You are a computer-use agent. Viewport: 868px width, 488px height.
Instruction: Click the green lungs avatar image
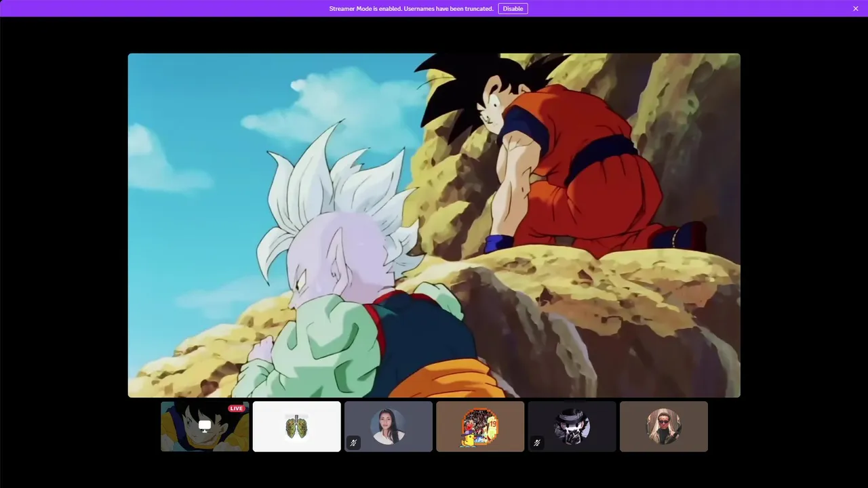click(296, 426)
